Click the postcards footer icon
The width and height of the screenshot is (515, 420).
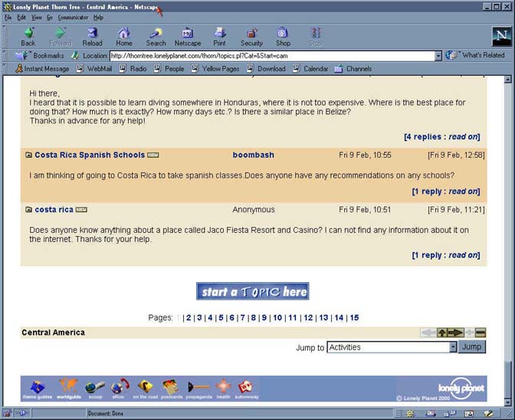coord(172,389)
